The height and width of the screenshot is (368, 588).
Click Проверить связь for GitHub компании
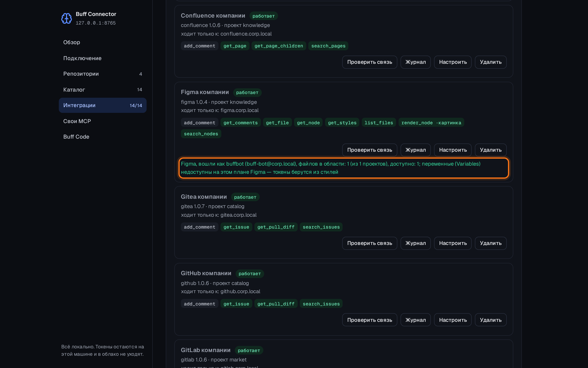pos(370,320)
